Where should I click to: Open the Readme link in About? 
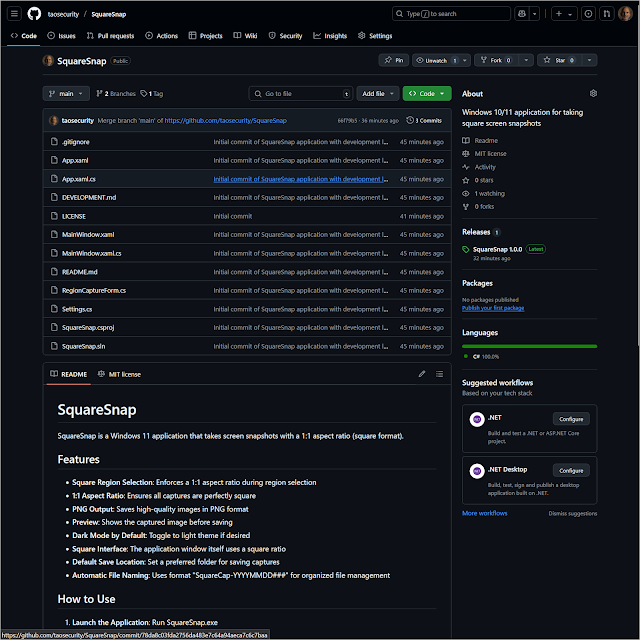tap(480, 140)
